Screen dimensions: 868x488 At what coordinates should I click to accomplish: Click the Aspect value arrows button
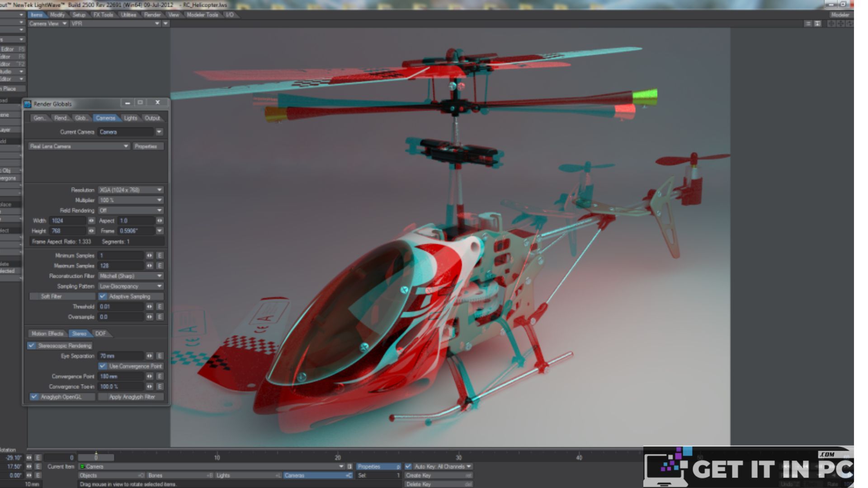160,221
